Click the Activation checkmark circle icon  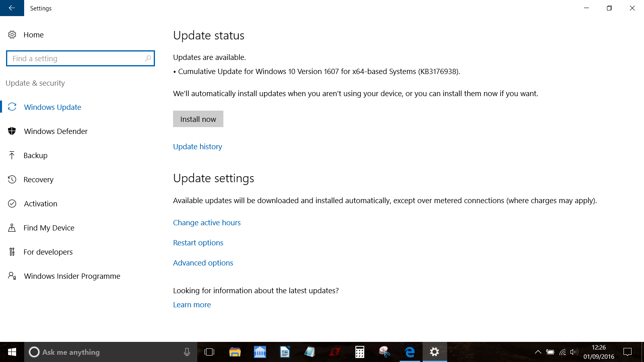coord(12,204)
